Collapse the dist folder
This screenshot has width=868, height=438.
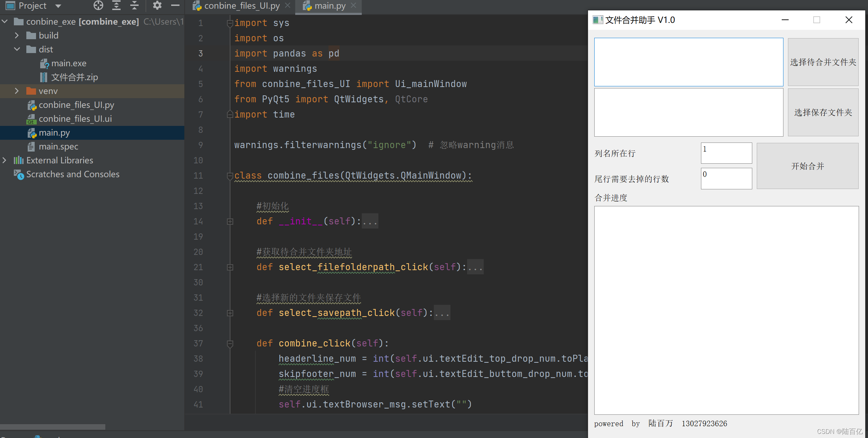17,49
